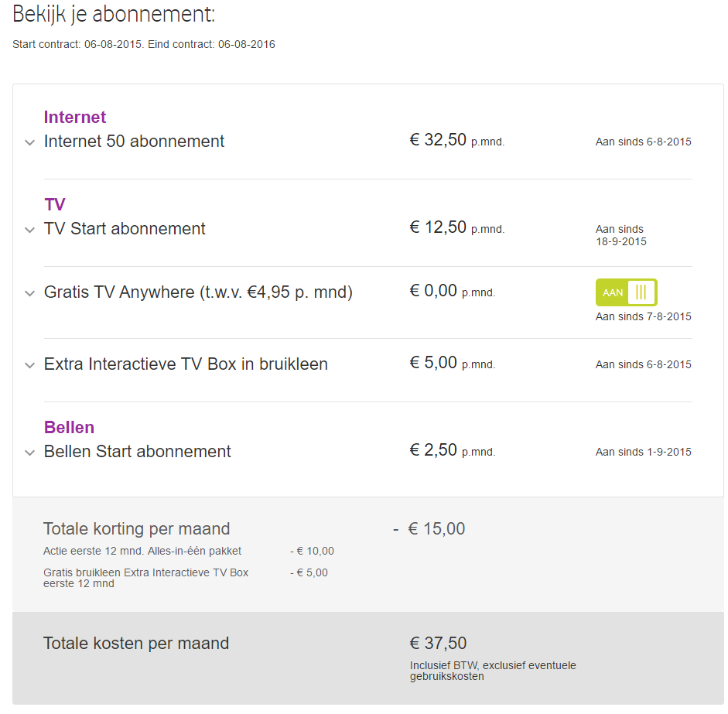
Task: Click the Bekijk je abonnement page heading
Action: pyautogui.click(x=114, y=15)
